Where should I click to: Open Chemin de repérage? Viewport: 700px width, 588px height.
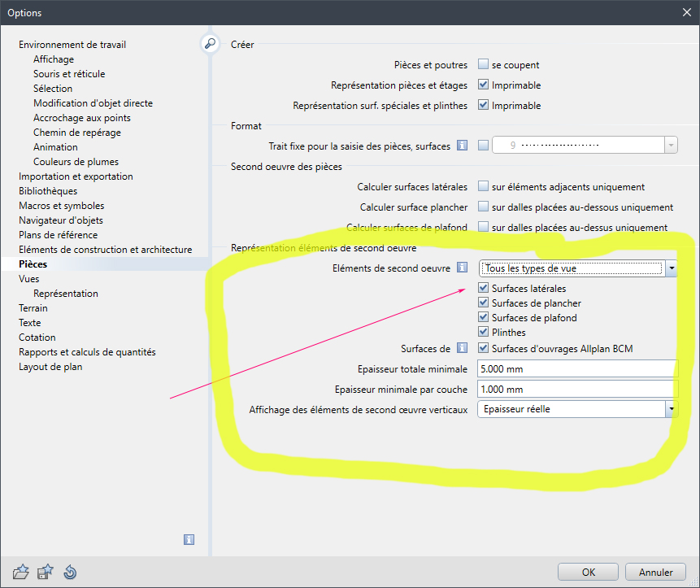[x=77, y=133]
